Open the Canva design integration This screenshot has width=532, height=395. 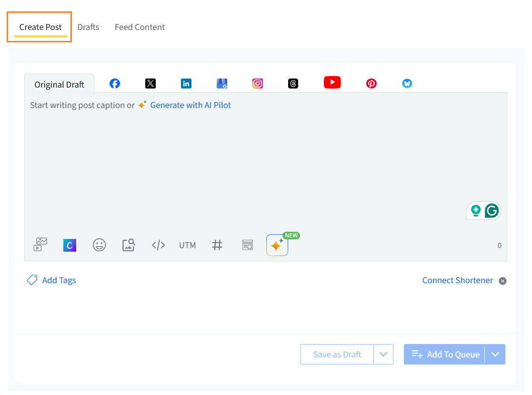pos(70,245)
